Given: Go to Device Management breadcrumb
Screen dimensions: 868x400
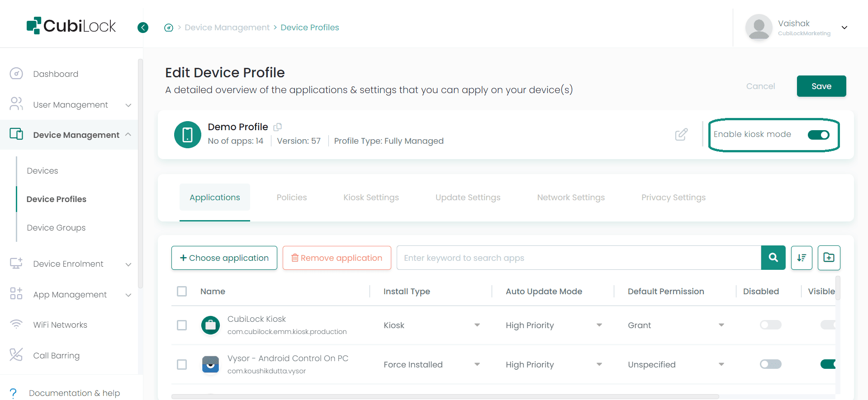Looking at the screenshot, I should click(x=227, y=28).
